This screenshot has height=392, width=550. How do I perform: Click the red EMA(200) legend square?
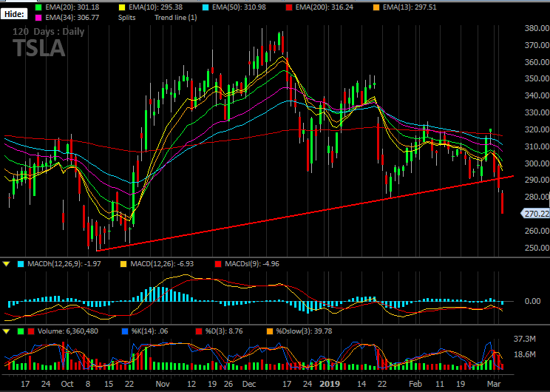288,7
